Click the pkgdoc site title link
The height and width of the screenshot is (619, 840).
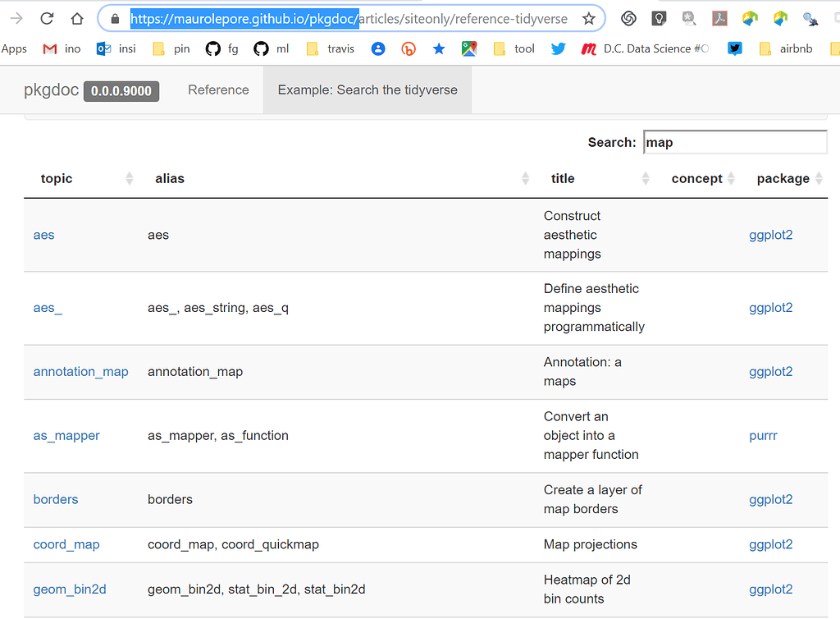[x=52, y=90]
